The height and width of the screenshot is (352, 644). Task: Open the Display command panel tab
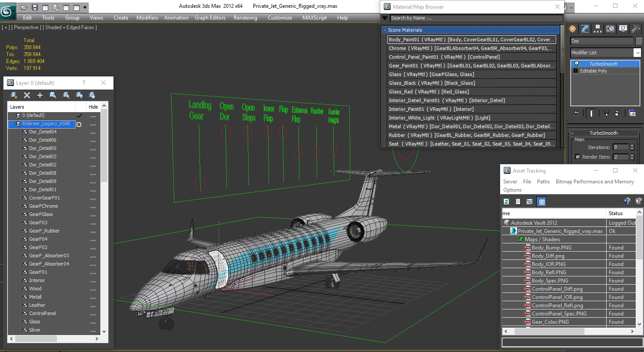623,29
